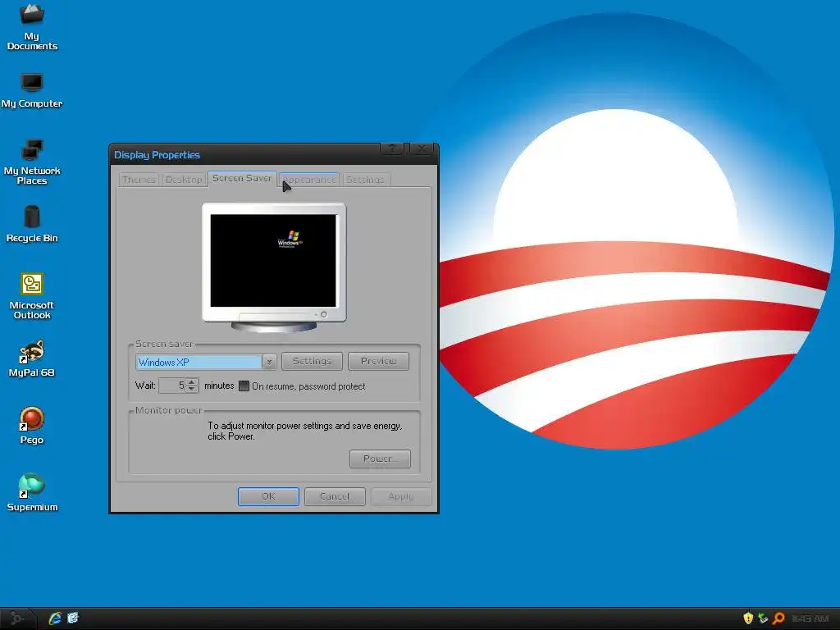Decrease wait minutes with down arrow
Screen dimensions: 840x630
point(192,390)
